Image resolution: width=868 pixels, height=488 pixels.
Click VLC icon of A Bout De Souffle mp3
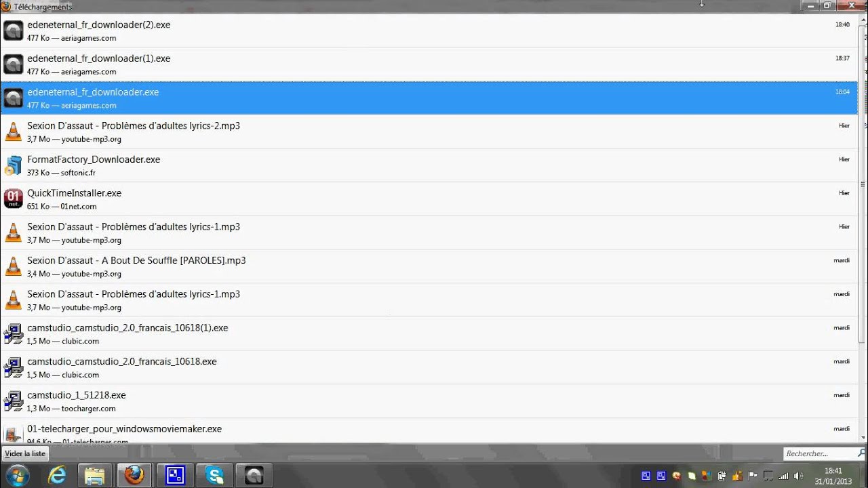(x=14, y=266)
